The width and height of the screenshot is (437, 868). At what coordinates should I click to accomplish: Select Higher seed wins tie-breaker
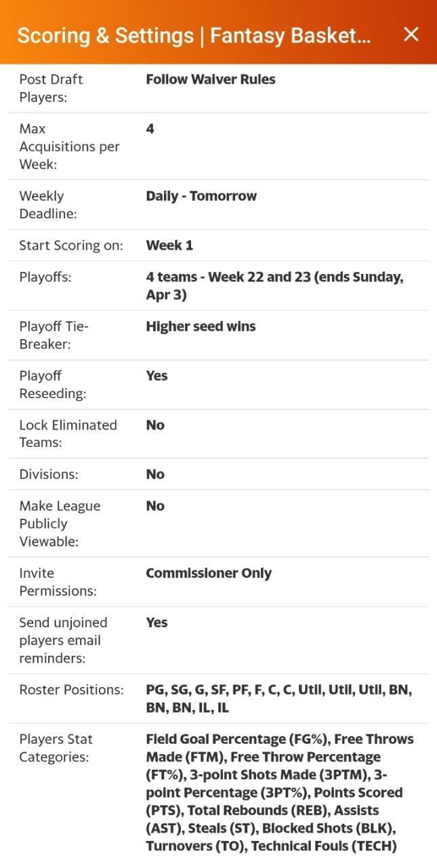coord(201,326)
